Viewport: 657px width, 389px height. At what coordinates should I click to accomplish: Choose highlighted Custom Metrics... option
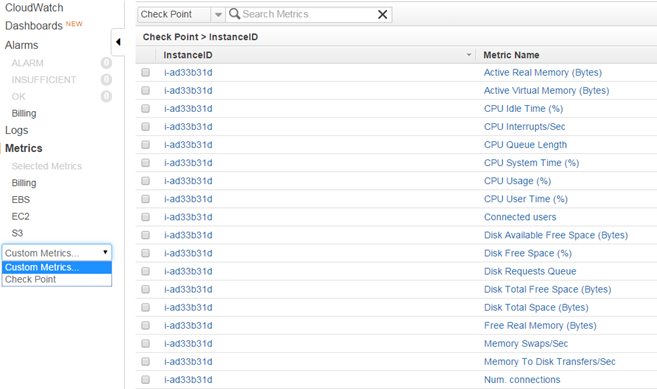[x=57, y=267]
